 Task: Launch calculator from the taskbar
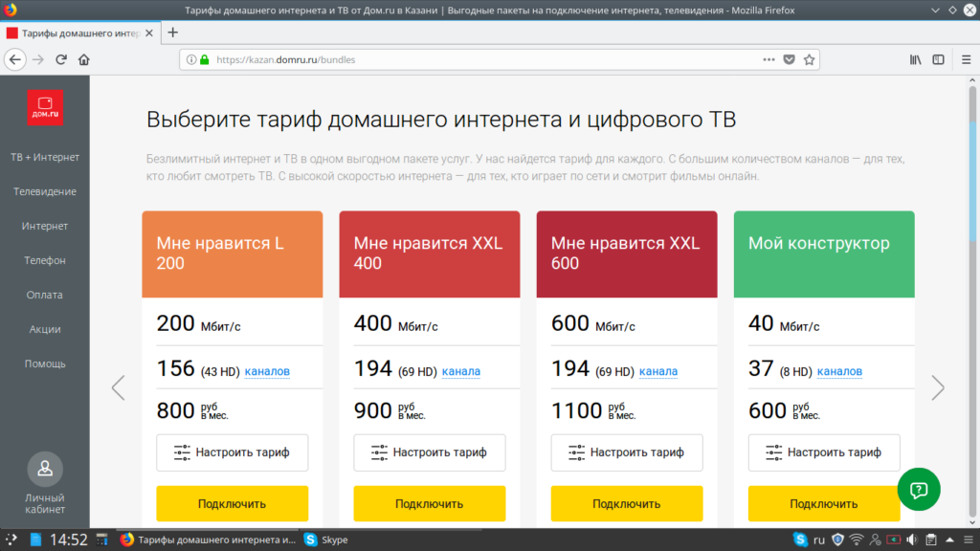pyautogui.click(x=101, y=540)
